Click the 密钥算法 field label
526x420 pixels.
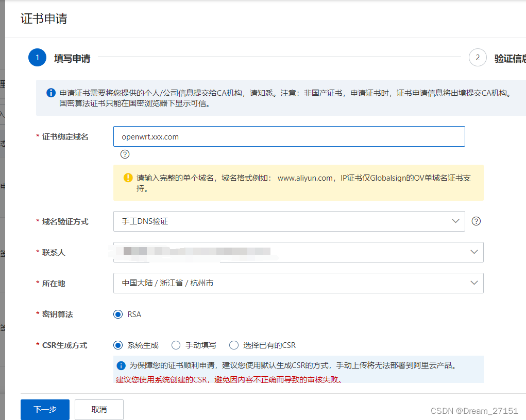[57, 314]
